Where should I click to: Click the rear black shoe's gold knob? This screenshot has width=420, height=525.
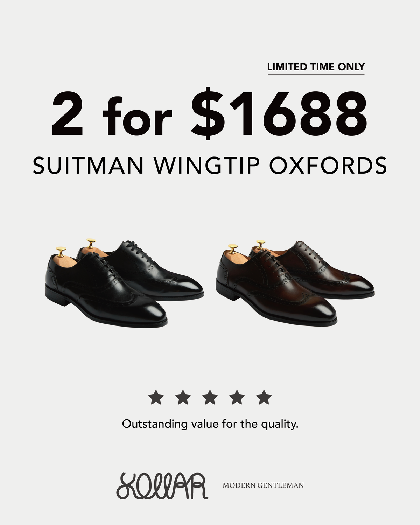tap(91, 243)
